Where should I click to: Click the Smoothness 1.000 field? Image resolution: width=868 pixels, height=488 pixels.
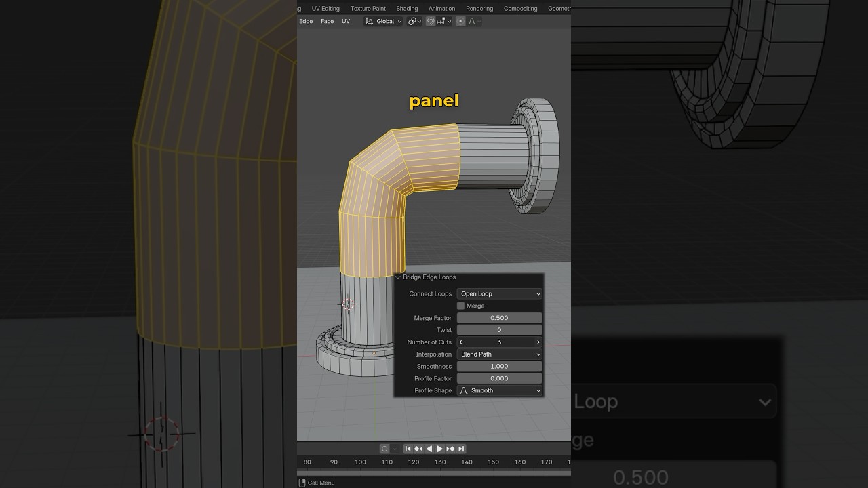pyautogui.click(x=500, y=367)
